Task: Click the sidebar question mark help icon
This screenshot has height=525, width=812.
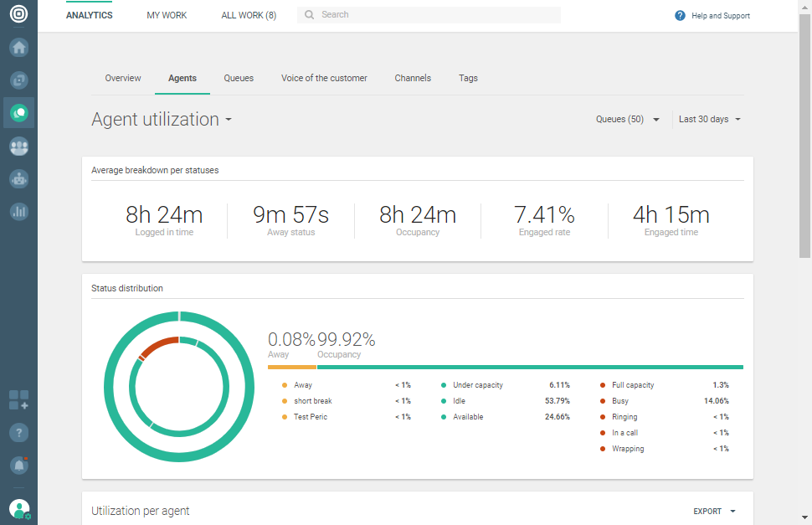Action: 18,432
